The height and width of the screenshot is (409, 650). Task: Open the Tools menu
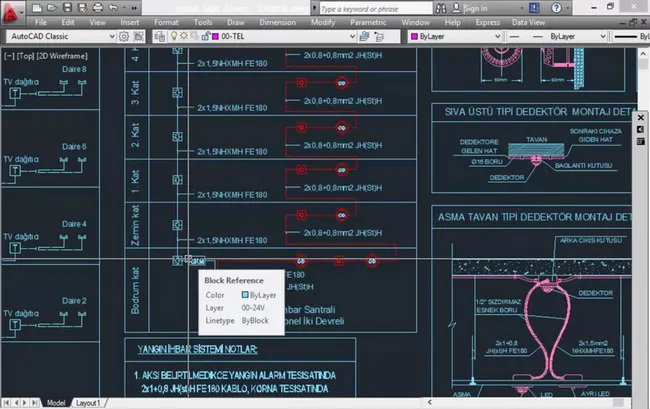point(203,22)
